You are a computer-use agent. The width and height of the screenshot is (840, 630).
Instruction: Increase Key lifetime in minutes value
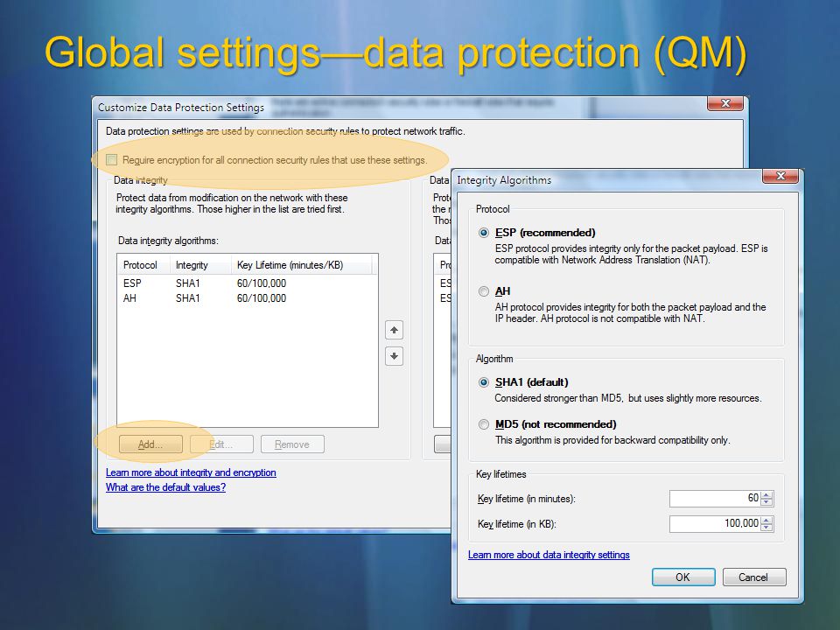tap(766, 495)
